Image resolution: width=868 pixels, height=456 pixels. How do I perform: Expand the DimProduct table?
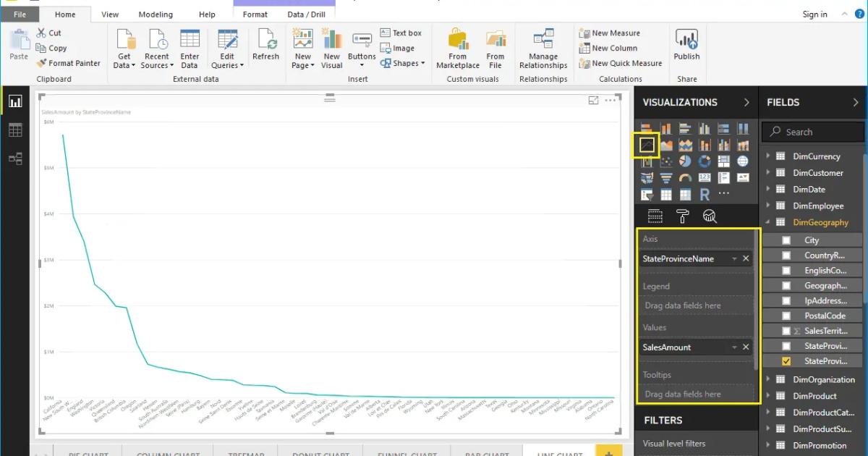(x=769, y=396)
